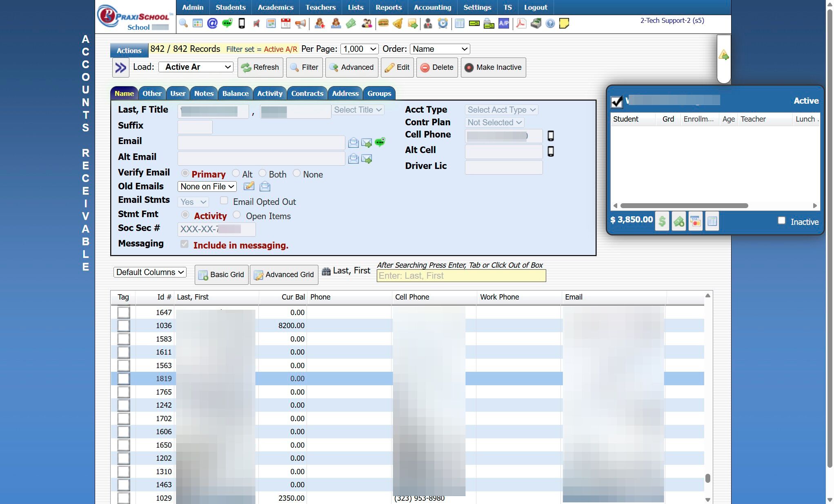Screen dimensions: 834x504
Task: Expand the Per Page 1,000 dropdown
Action: pos(359,49)
